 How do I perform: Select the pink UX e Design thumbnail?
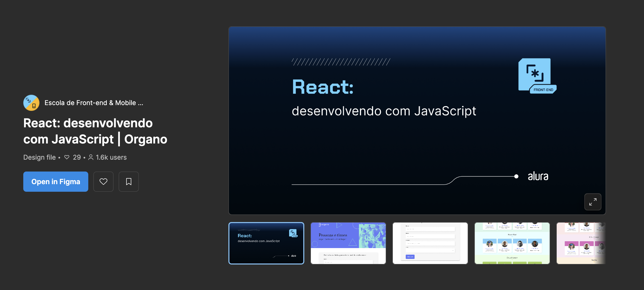(581, 243)
